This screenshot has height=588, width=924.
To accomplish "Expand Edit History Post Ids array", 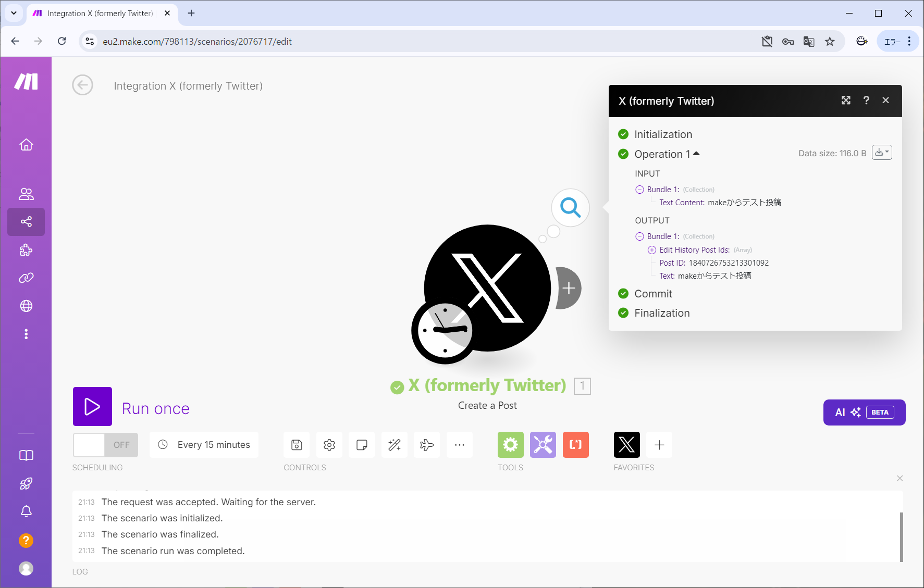I will coord(652,250).
